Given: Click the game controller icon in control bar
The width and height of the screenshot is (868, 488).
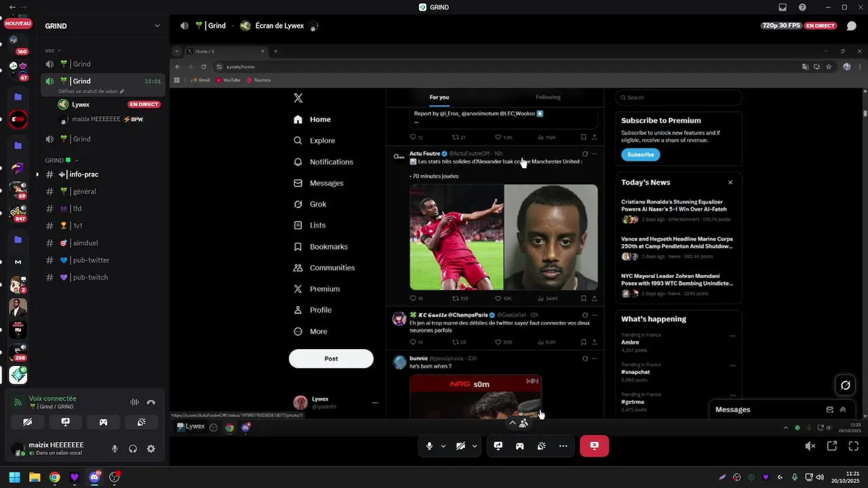Looking at the screenshot, I should 519,446.
